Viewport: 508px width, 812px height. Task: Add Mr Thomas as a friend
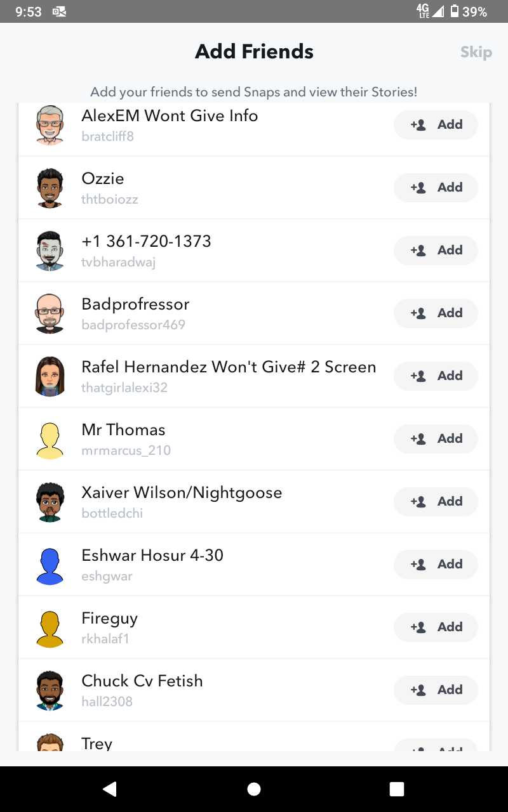pyautogui.click(x=436, y=439)
